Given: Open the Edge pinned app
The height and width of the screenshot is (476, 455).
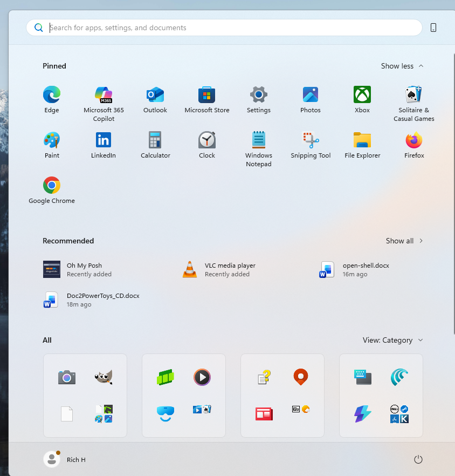Looking at the screenshot, I should [x=52, y=100].
